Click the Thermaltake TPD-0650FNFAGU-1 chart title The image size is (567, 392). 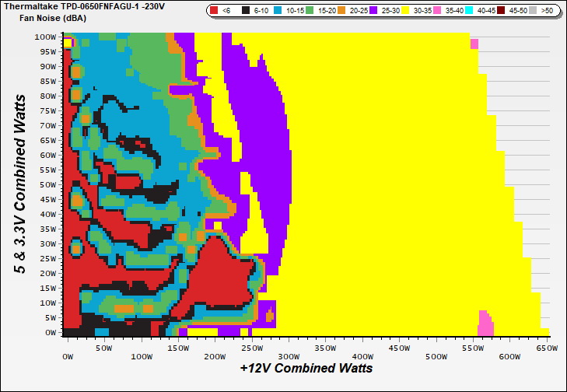(x=85, y=6)
